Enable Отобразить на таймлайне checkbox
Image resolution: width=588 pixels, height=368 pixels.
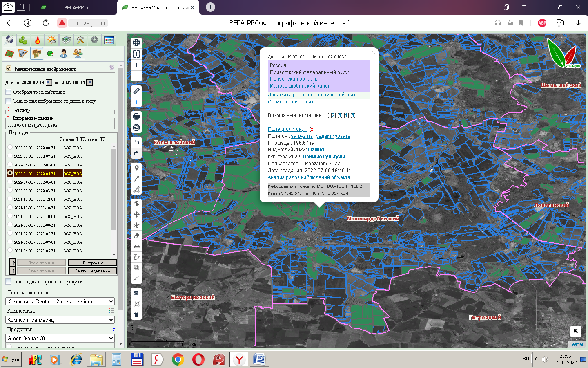coord(8,92)
